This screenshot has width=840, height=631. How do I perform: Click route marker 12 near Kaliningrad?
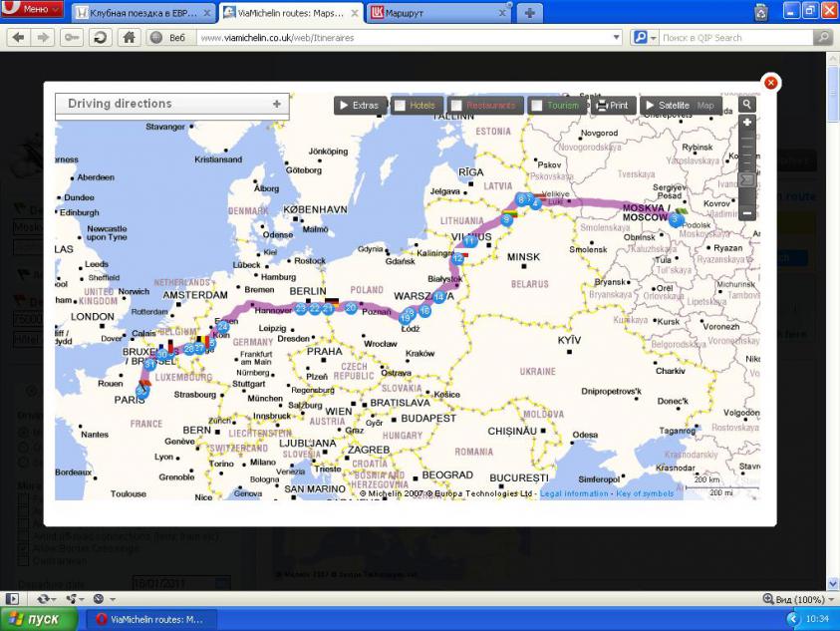click(x=457, y=258)
